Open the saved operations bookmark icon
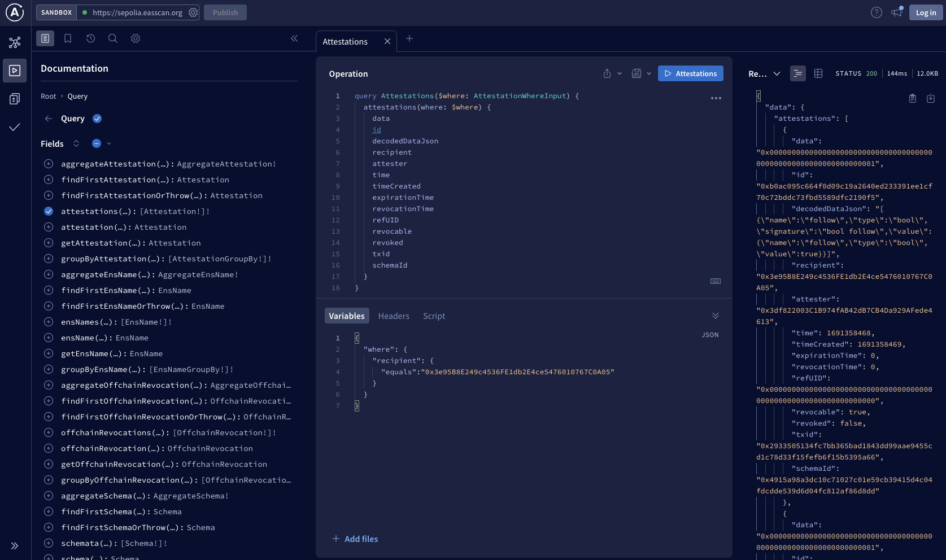946x560 pixels. [68, 38]
